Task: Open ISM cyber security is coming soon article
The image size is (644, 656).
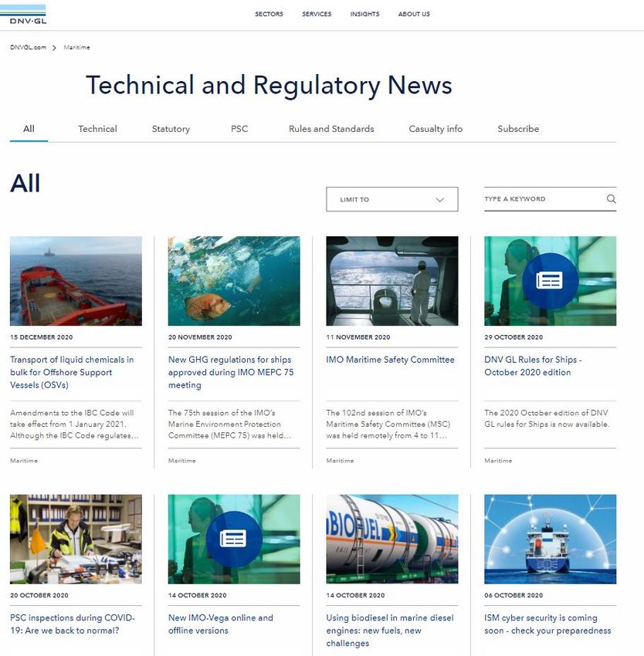Action: click(547, 624)
